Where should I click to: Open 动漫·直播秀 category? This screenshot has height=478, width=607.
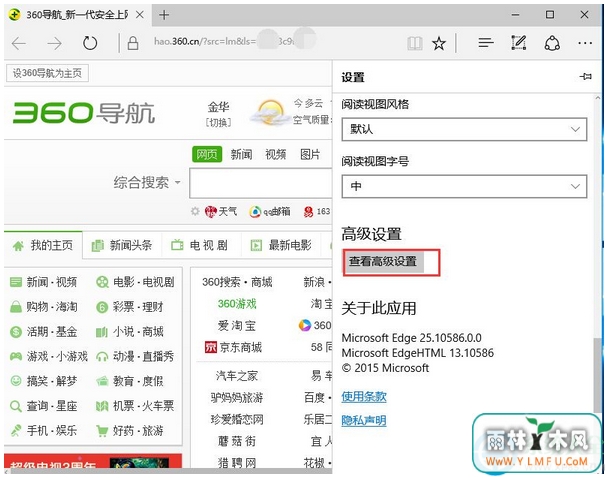pyautogui.click(x=135, y=356)
